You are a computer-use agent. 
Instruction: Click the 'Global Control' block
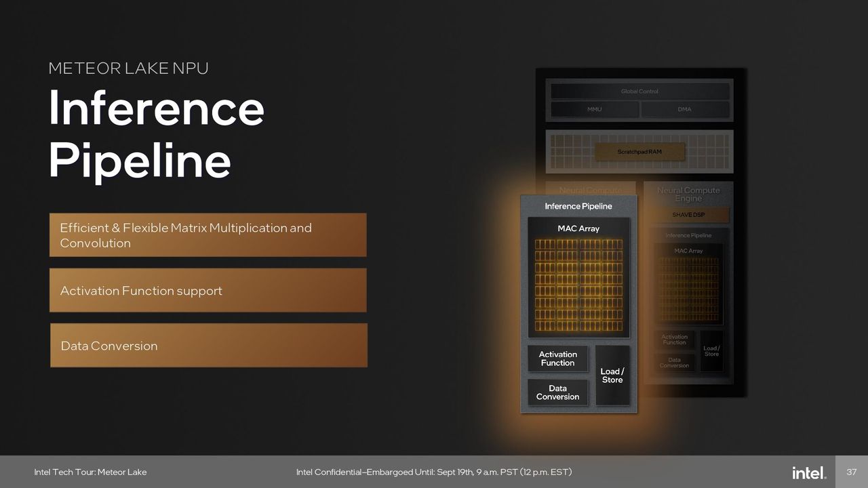pos(639,91)
